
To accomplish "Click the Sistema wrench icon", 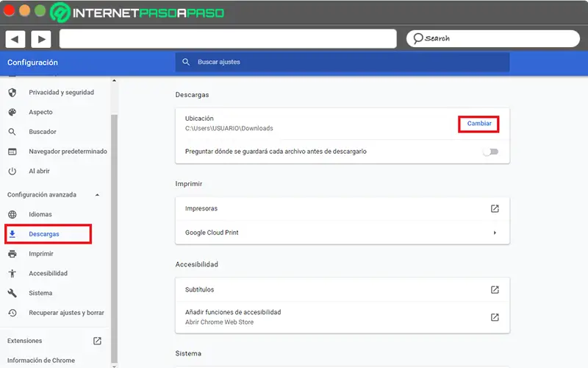I will [12, 293].
